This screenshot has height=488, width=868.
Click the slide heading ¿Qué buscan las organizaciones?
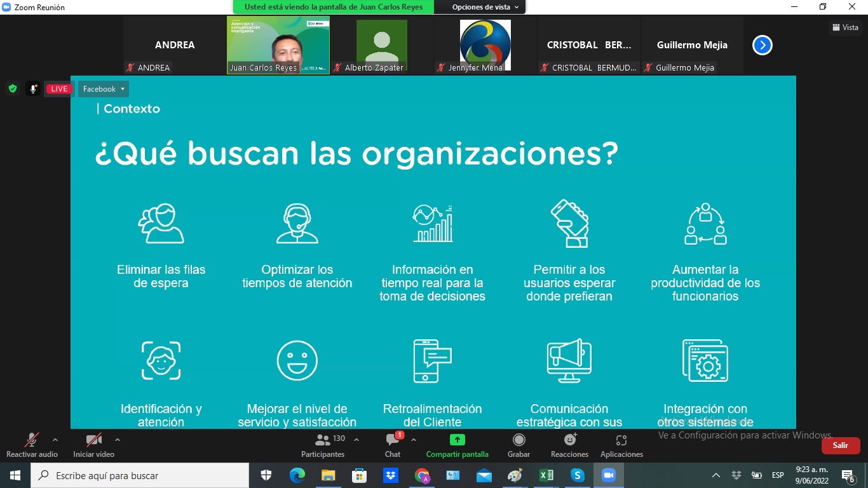click(x=356, y=154)
